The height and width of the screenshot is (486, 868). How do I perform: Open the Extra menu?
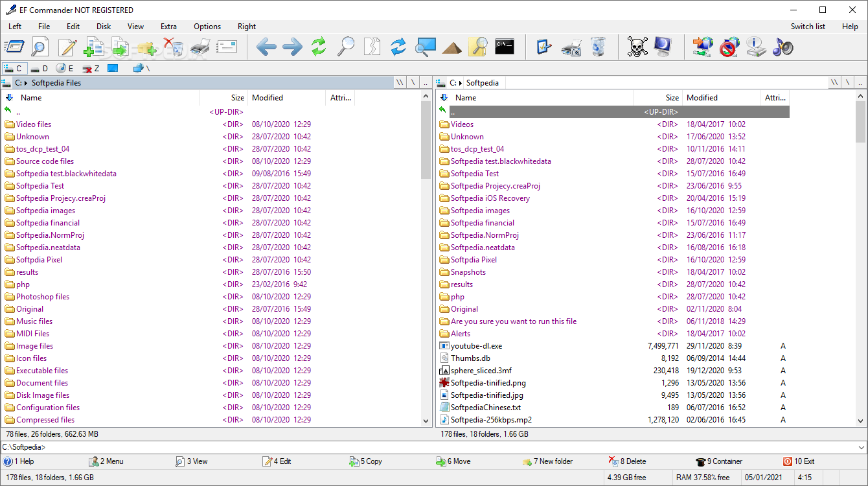168,27
